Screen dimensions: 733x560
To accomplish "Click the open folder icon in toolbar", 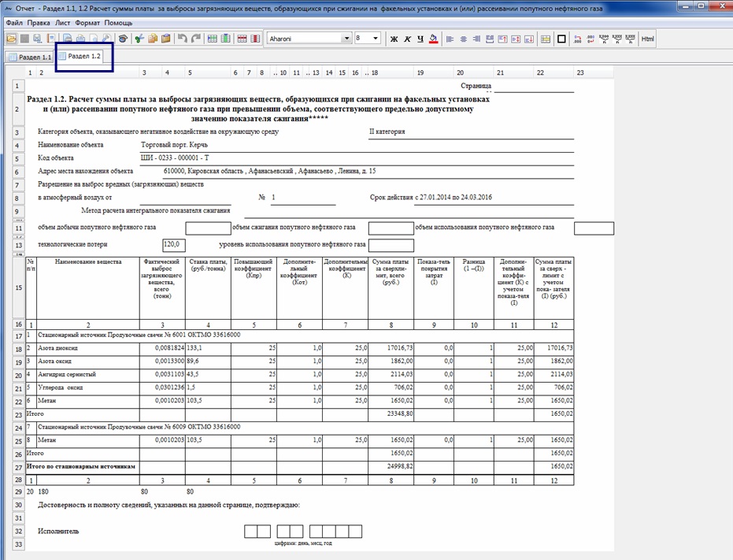I will click(10, 39).
